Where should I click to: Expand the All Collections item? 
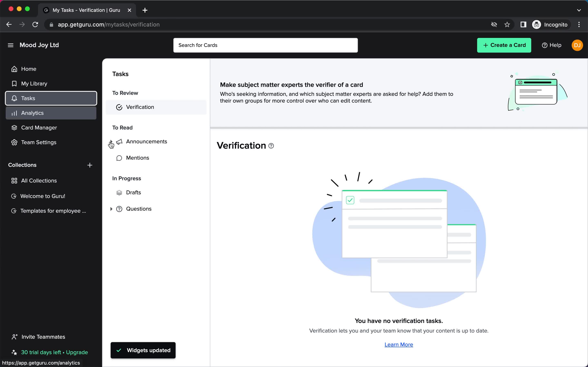[39, 180]
